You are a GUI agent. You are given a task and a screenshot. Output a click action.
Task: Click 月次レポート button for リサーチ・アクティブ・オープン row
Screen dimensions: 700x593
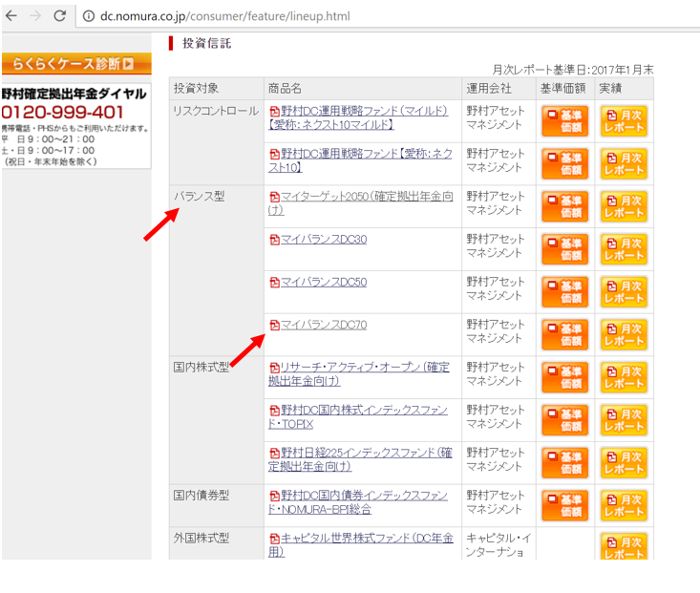624,378
